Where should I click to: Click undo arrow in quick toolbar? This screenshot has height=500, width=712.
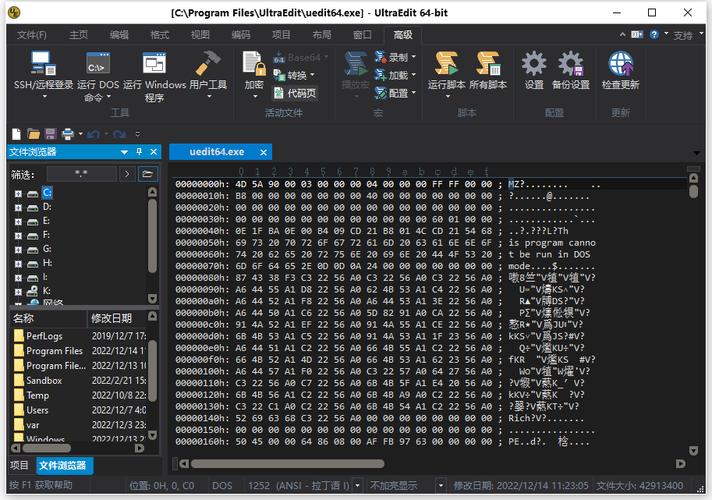(x=94, y=134)
